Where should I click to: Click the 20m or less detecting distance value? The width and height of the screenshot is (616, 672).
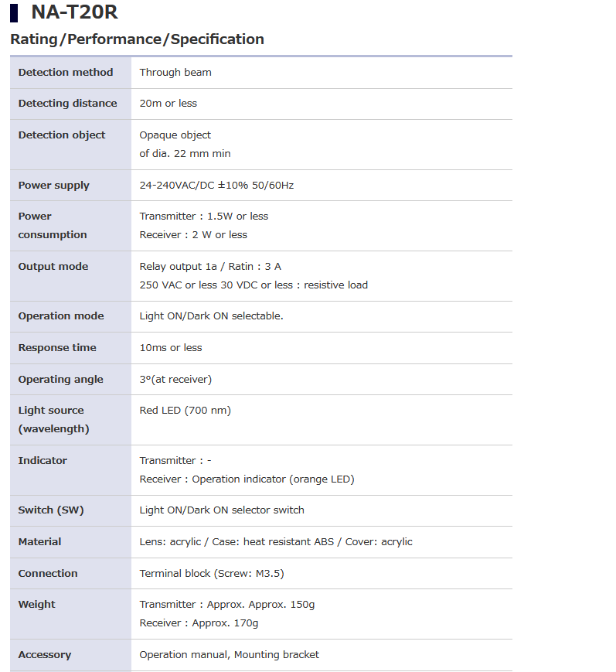click(x=168, y=104)
